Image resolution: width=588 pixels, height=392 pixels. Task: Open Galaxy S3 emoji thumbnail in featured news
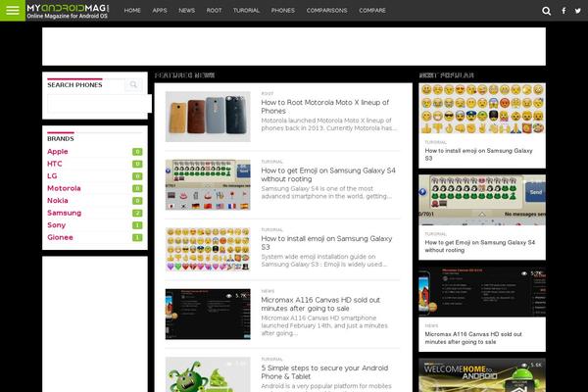coord(208,249)
